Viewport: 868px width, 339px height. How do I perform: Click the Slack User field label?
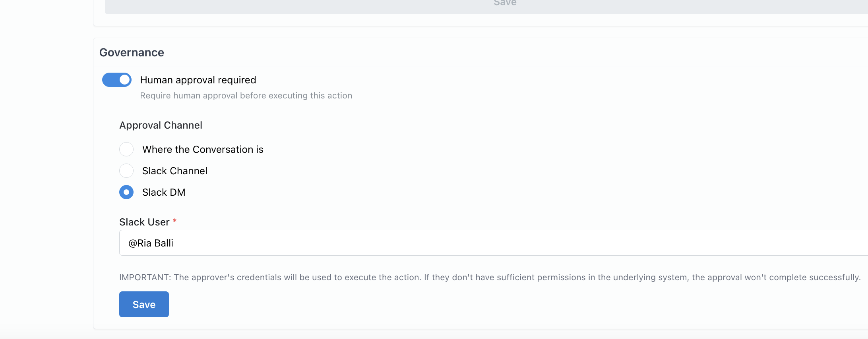tap(144, 222)
